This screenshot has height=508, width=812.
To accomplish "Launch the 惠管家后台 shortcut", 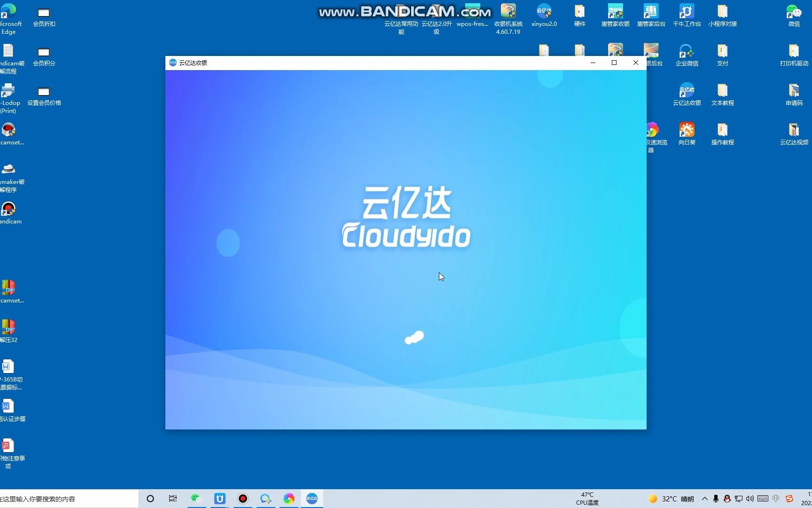I will 651,16.
